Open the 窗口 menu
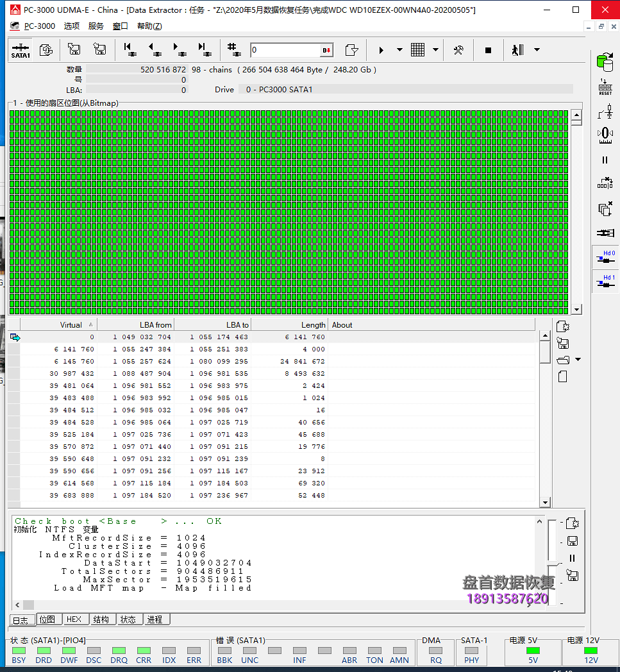 tap(121, 26)
